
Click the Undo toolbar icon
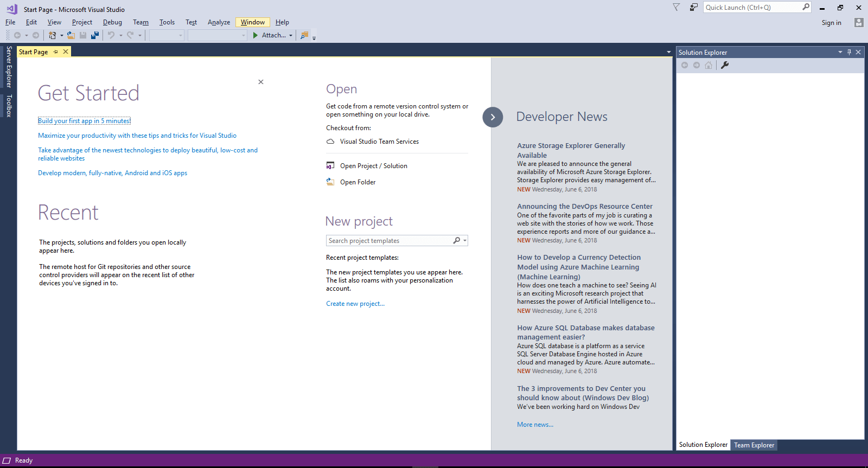click(x=111, y=35)
